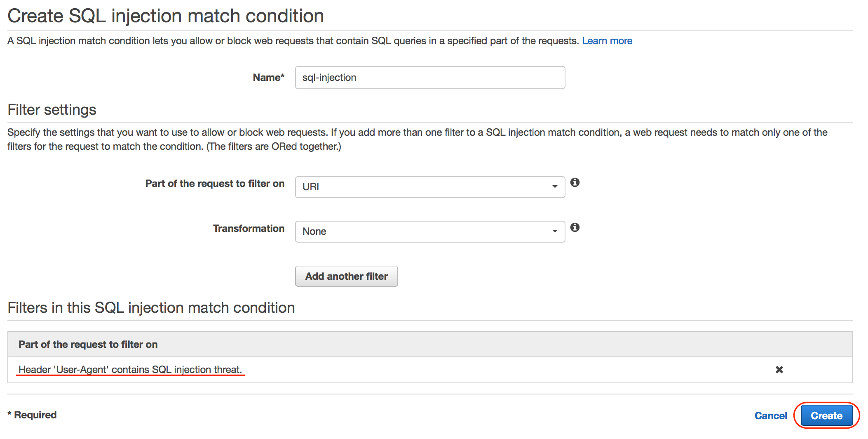Click the 'Filter settings' section heading

(52, 109)
